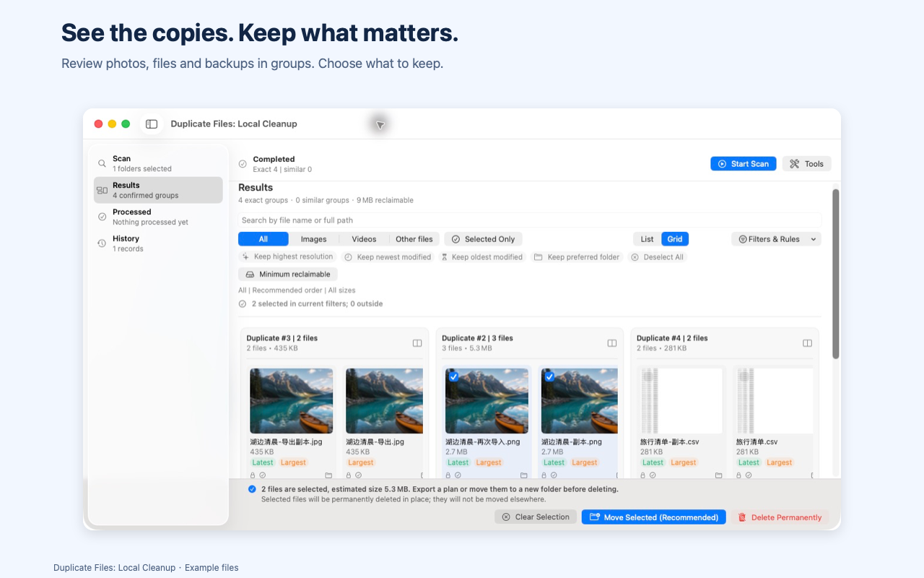Expand the Filters & Rules dropdown
The width and height of the screenshot is (924, 578).
tap(776, 239)
